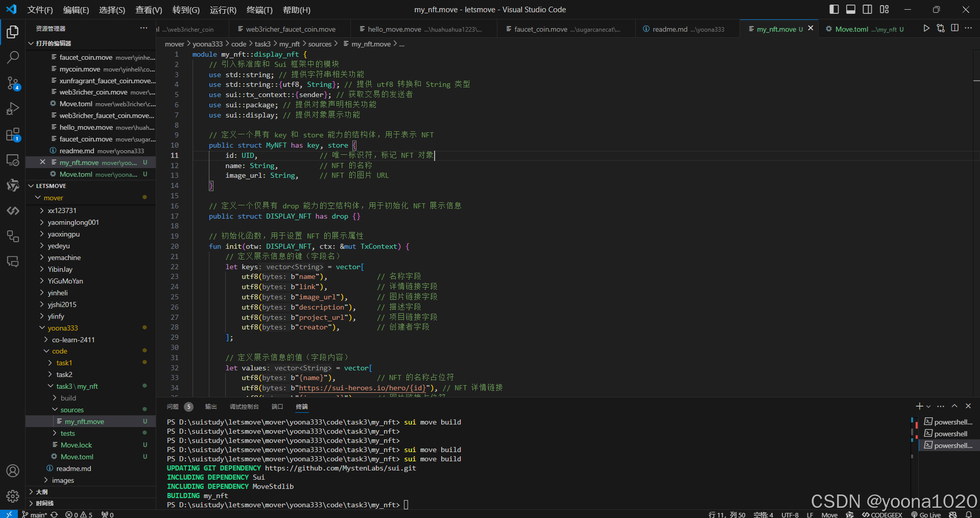Click sources in the breadcrumb path
The width and height of the screenshot is (980, 518).
click(320, 44)
